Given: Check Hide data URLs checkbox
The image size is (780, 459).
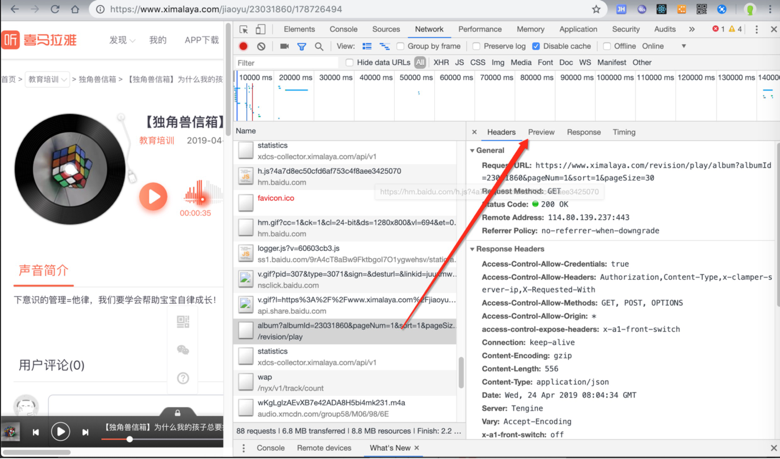Looking at the screenshot, I should 349,63.
